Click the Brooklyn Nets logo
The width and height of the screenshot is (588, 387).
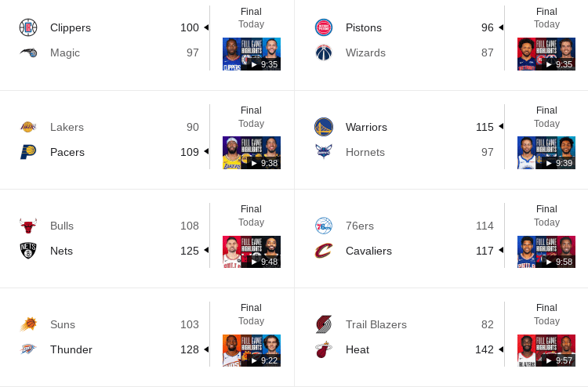point(28,251)
